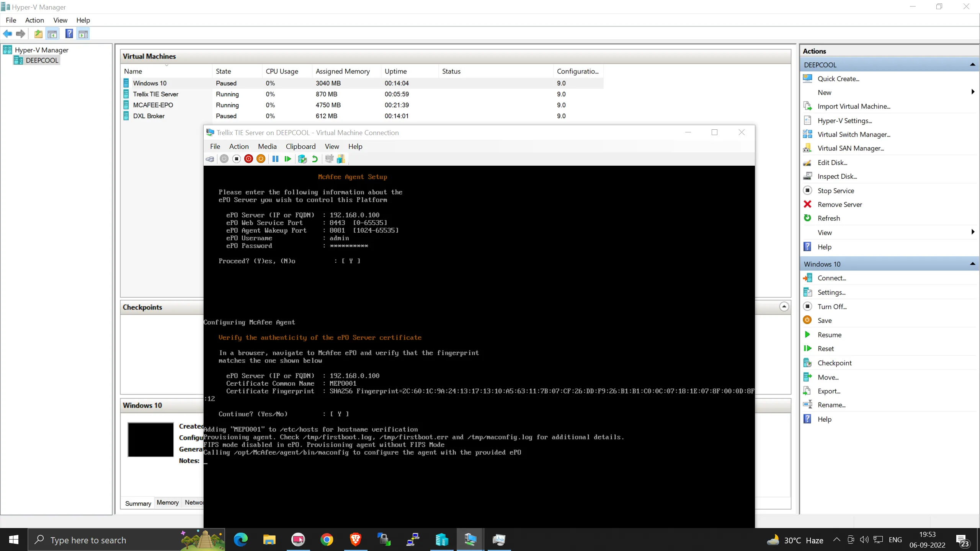Click the Help question mark toolbar icon

pos(69,34)
